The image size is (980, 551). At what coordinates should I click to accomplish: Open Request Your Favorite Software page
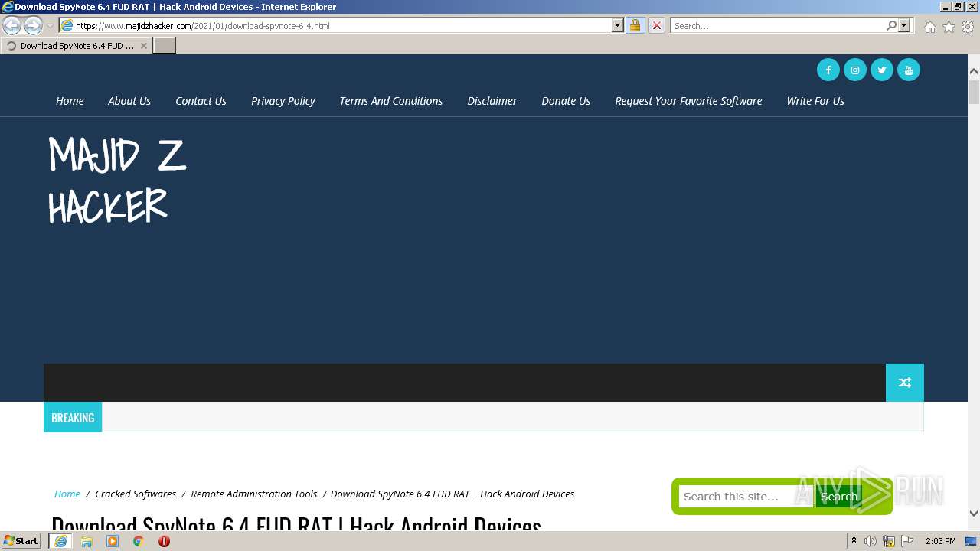coord(688,101)
